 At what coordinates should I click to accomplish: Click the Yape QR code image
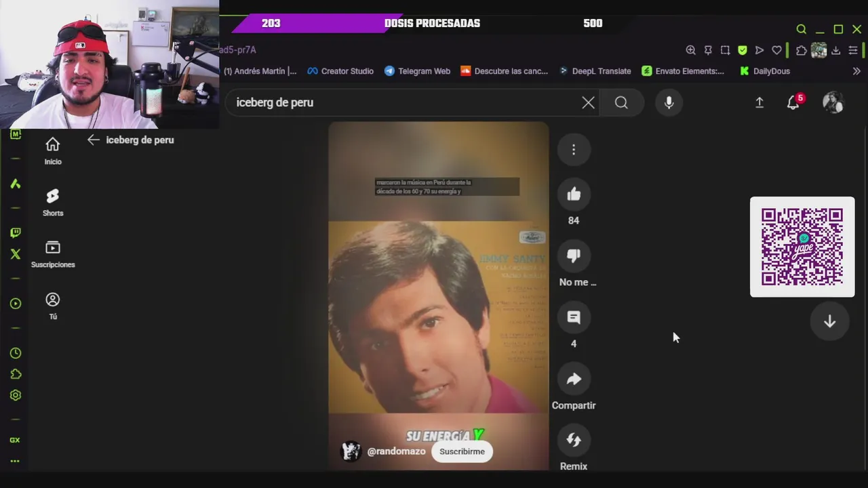(x=802, y=247)
